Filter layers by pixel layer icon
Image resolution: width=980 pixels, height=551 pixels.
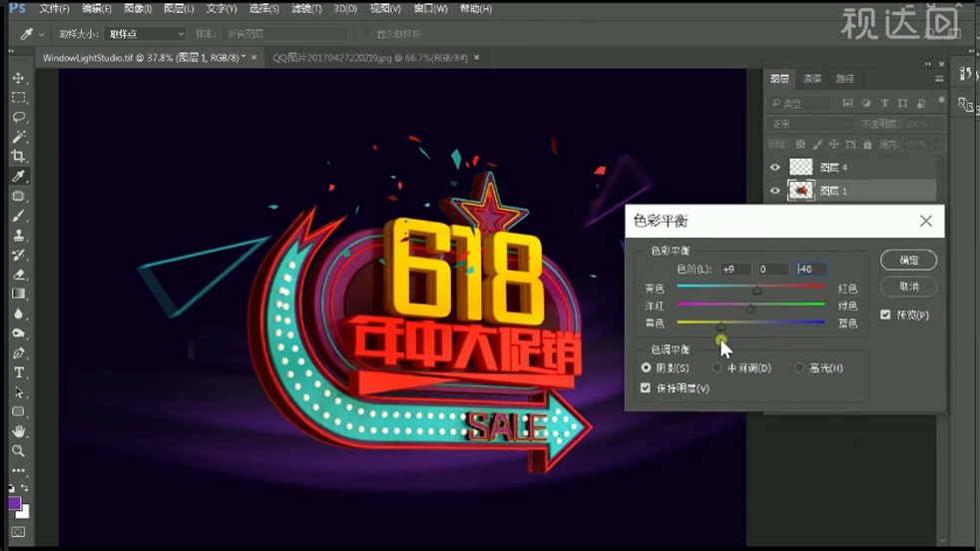point(847,103)
